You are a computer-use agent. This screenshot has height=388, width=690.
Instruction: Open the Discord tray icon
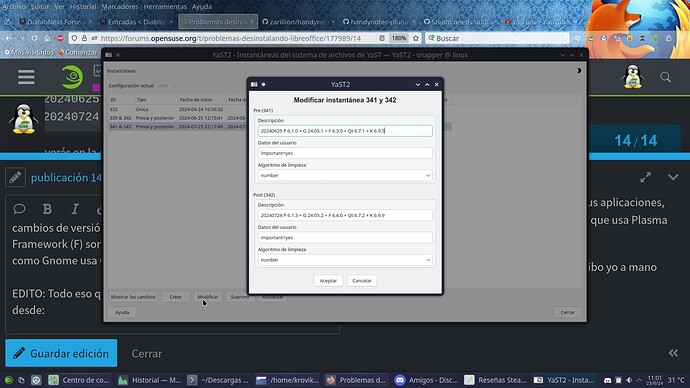pos(607,380)
